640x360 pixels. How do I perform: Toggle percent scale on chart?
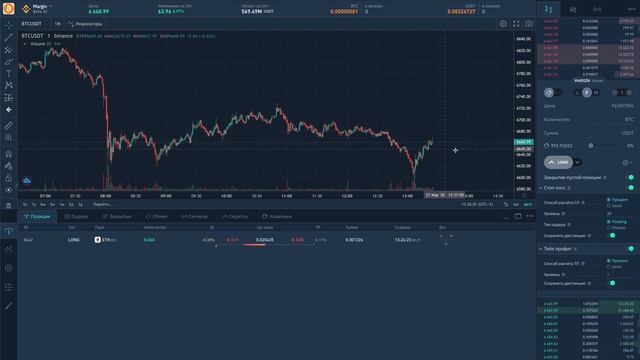[x=506, y=204]
